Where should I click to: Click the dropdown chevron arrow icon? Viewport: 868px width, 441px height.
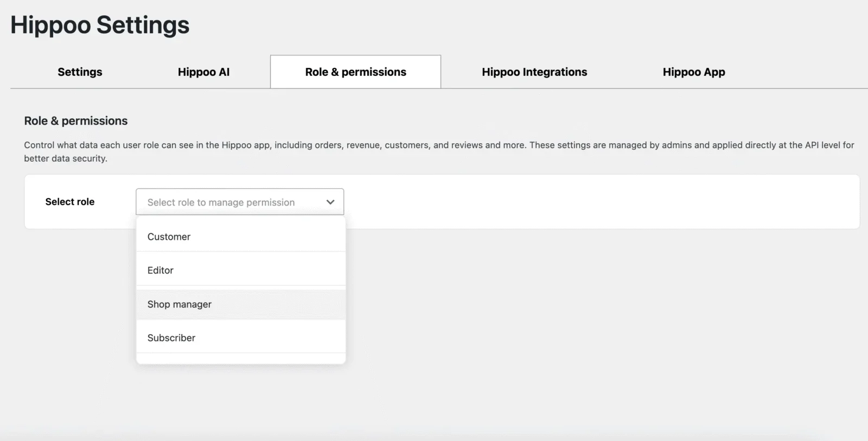[330, 202]
